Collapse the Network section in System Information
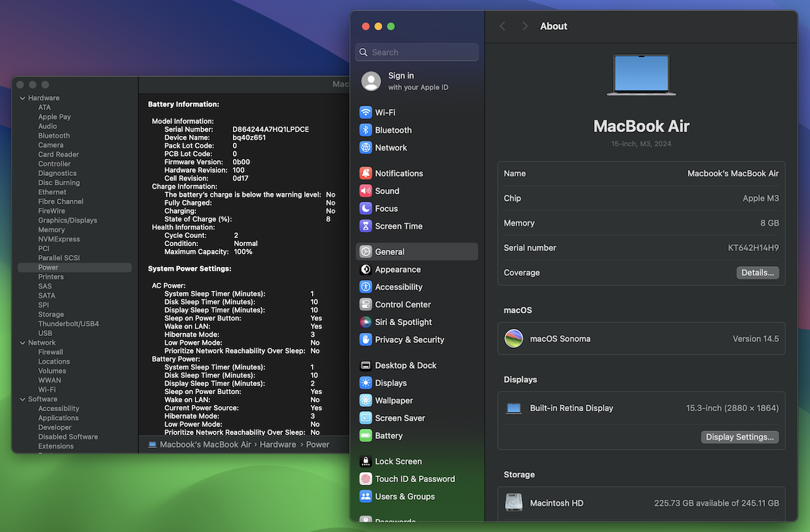Screen dimensions: 810x532 coord(22,343)
